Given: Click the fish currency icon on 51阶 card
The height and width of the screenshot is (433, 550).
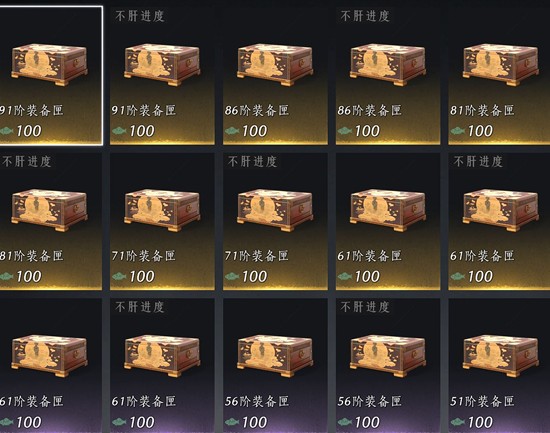Looking at the screenshot, I should pos(457,422).
